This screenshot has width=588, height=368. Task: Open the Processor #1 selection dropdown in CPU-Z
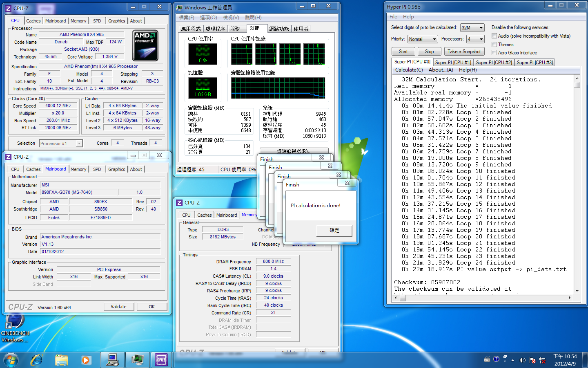pyautogui.click(x=61, y=144)
